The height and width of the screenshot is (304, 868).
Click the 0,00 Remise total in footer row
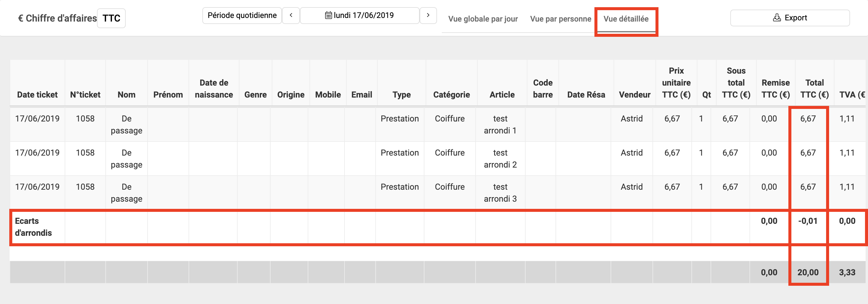(x=769, y=272)
